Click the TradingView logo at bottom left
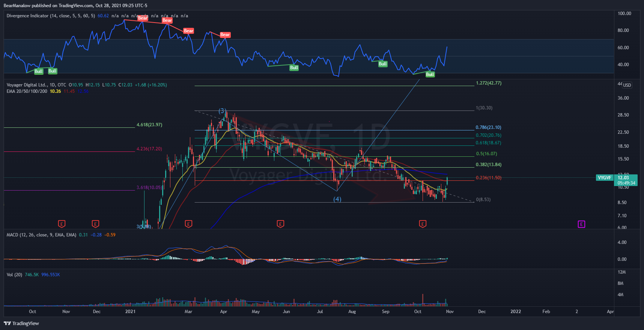 21,323
